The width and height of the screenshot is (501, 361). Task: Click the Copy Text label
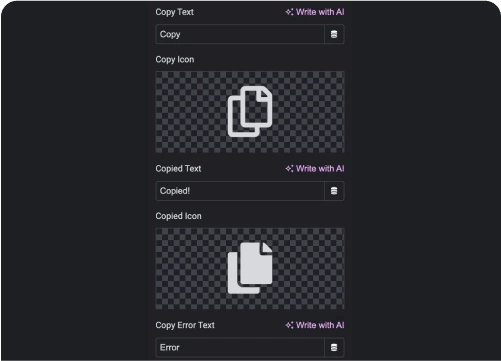point(174,12)
